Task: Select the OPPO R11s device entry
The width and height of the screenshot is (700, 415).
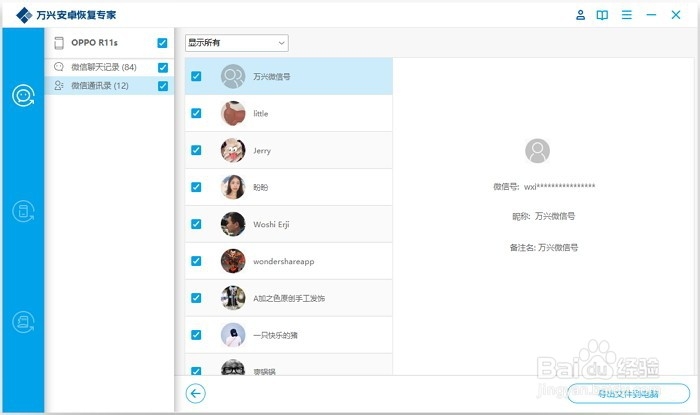Action: pyautogui.click(x=109, y=43)
